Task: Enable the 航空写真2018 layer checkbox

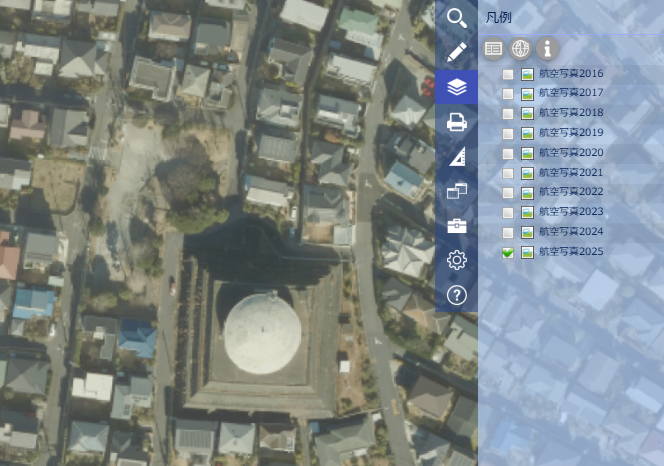Action: click(508, 114)
